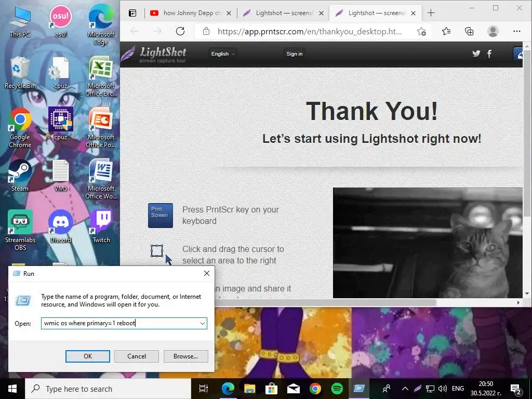
Task: Open Microsoft Store from the taskbar
Action: tap(271, 389)
